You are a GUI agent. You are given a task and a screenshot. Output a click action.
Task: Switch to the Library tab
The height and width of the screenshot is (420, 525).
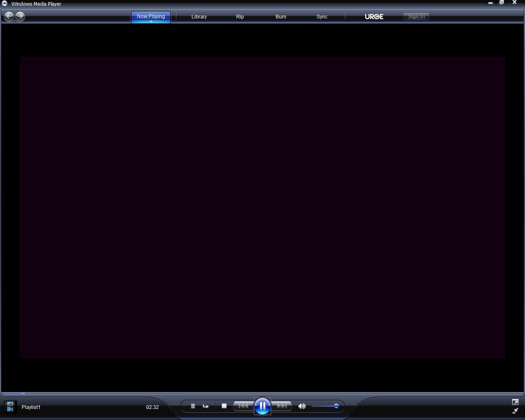pyautogui.click(x=199, y=16)
